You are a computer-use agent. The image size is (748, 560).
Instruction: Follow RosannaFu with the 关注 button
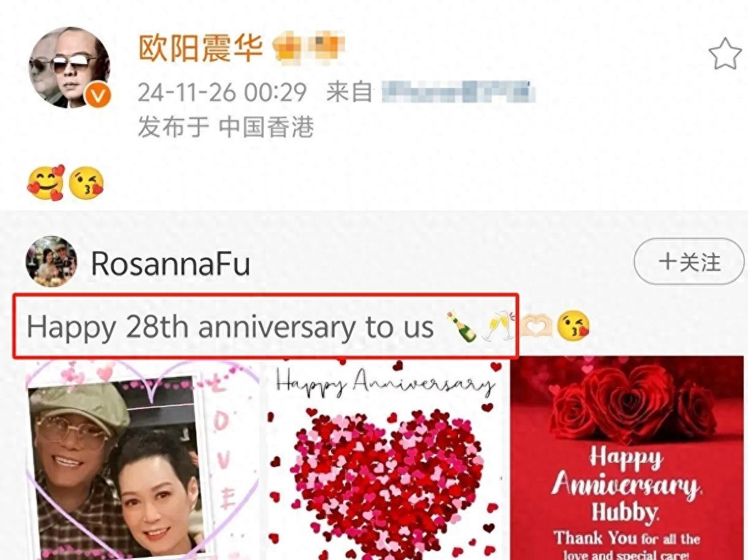tap(689, 262)
